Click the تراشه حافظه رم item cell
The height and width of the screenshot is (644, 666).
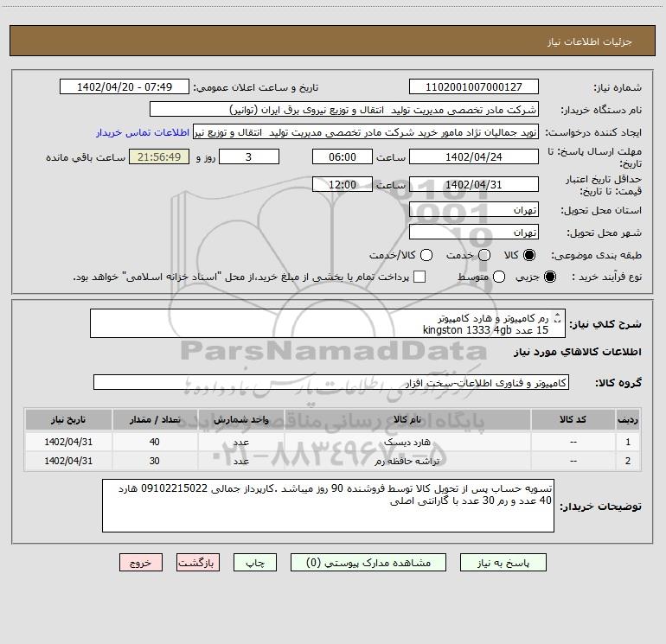point(407,461)
